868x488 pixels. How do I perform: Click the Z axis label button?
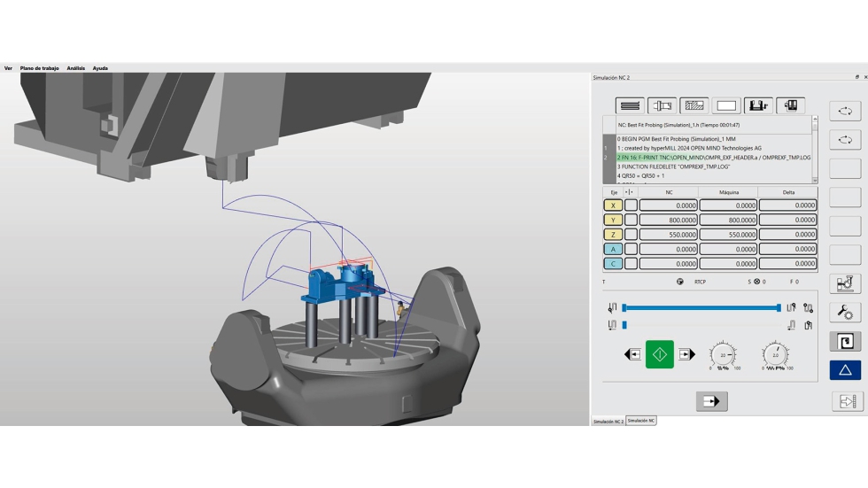pyautogui.click(x=612, y=235)
